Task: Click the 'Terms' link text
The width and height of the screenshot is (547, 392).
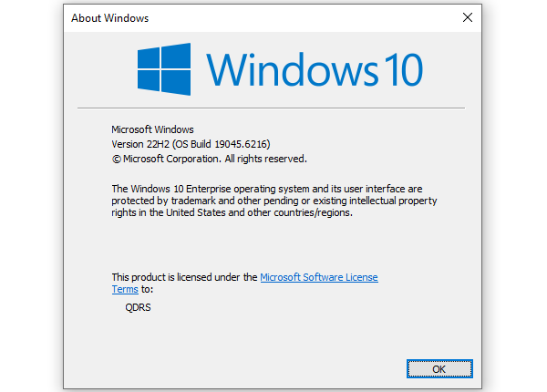Action: coord(125,289)
